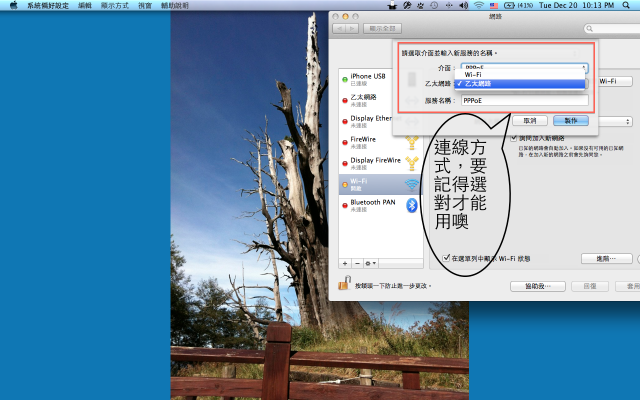Screen dimensions: 640x400
Task: Open the 系統偏好設定 menu
Action: tap(48, 6)
